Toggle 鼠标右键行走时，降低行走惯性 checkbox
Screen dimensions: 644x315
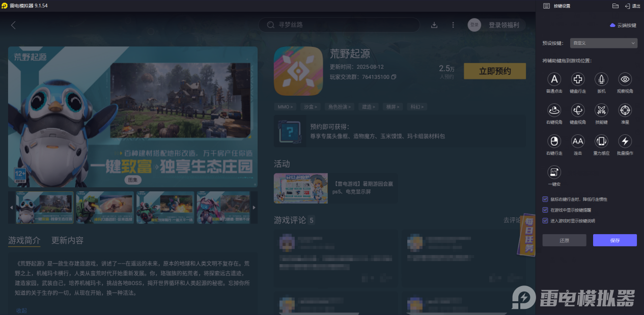(545, 199)
